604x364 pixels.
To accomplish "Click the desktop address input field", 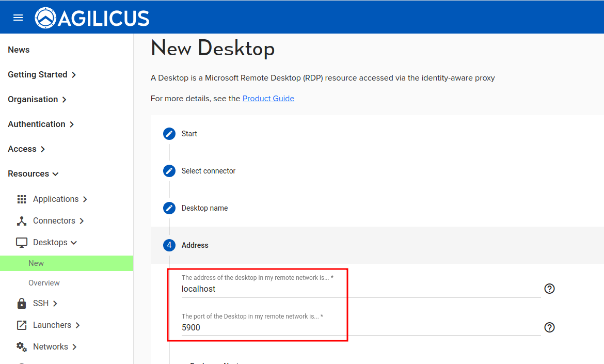I will (x=360, y=289).
